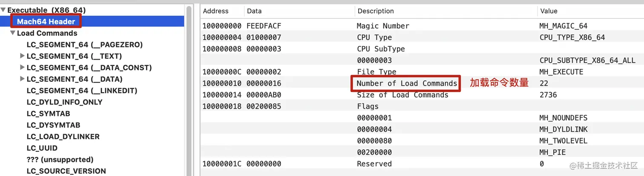The height and width of the screenshot is (176, 644).
Task: Select MH_EXECUTE value cell
Action: point(561,72)
